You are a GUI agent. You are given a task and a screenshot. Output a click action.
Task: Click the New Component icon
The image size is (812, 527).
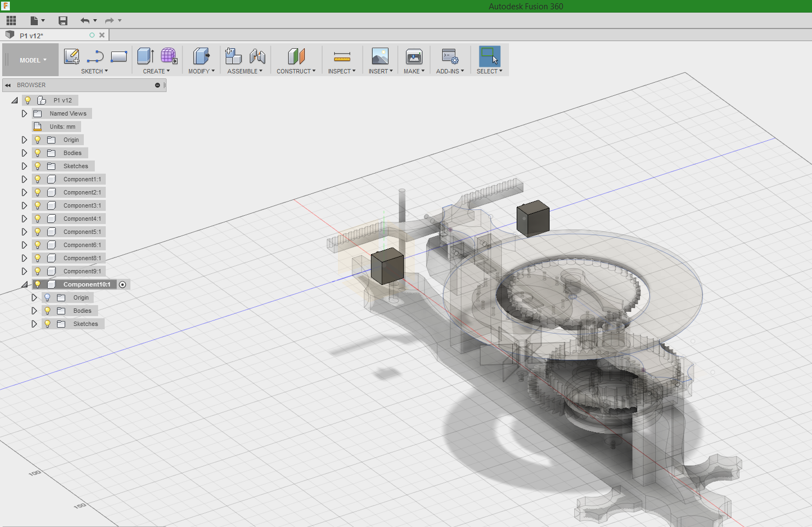click(233, 56)
